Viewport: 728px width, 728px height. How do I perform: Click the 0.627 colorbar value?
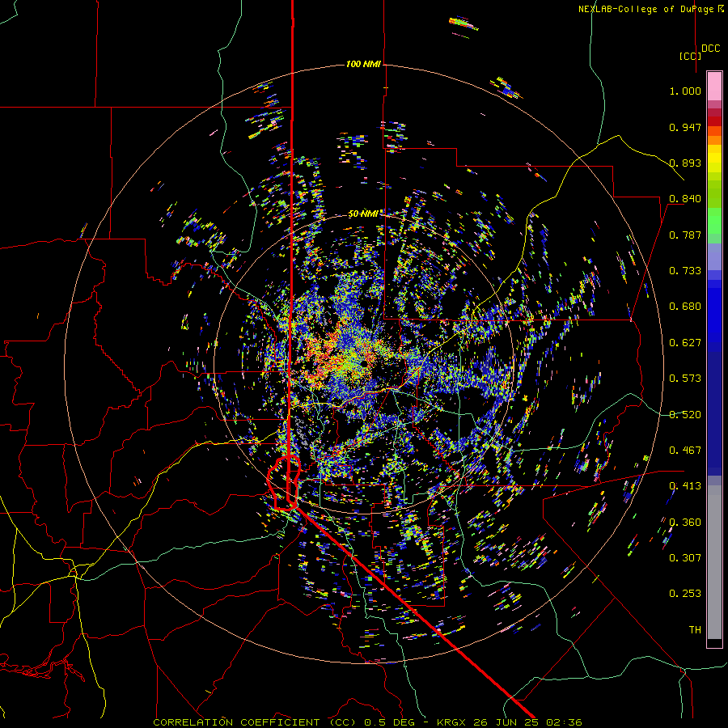(x=685, y=343)
